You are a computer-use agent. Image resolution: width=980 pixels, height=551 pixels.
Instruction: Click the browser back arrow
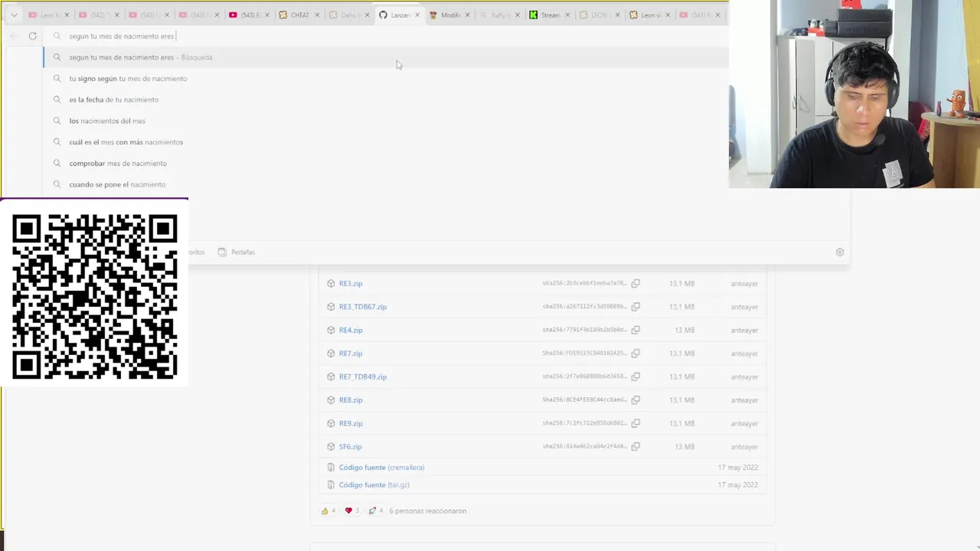coord(14,36)
